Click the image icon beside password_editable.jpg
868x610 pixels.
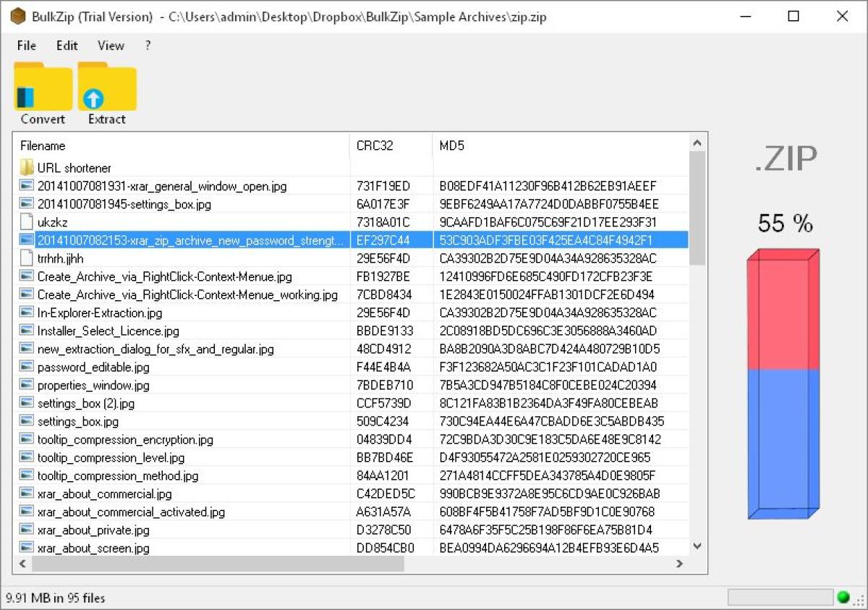pos(25,367)
